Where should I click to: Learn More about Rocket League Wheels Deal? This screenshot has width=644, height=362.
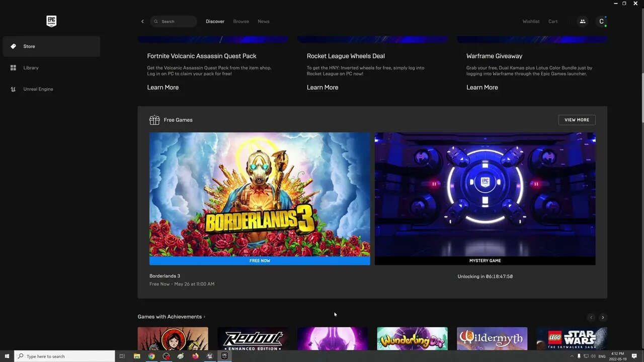pos(323,87)
